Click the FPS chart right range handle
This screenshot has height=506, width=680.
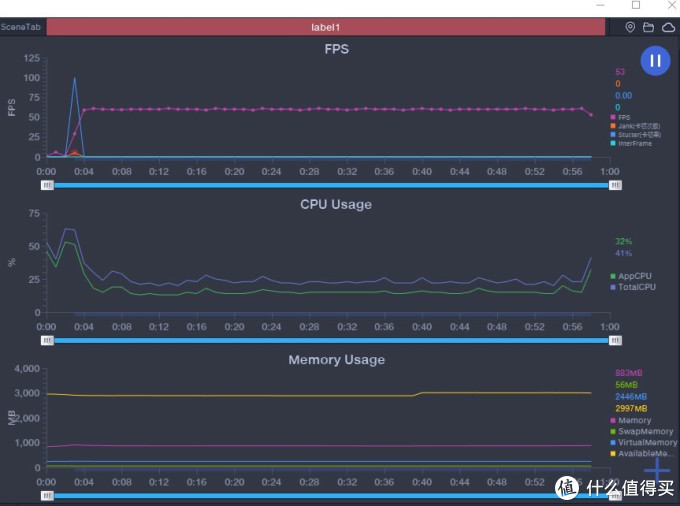615,185
